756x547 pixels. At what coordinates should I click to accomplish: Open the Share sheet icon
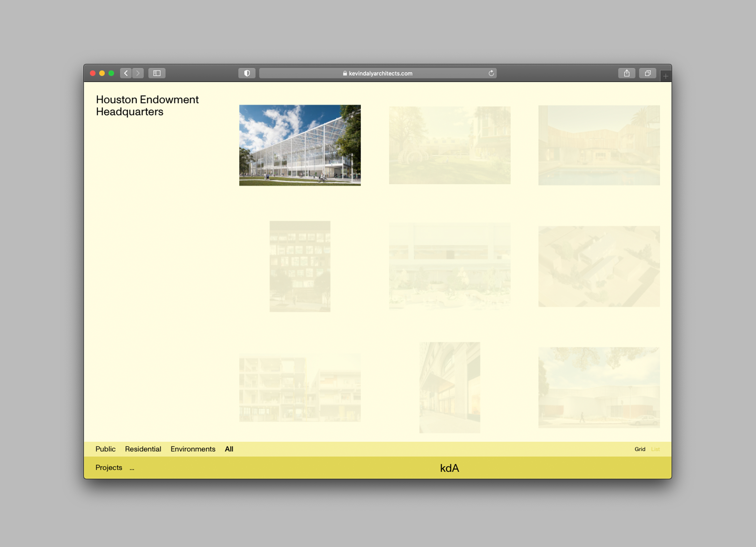[627, 73]
